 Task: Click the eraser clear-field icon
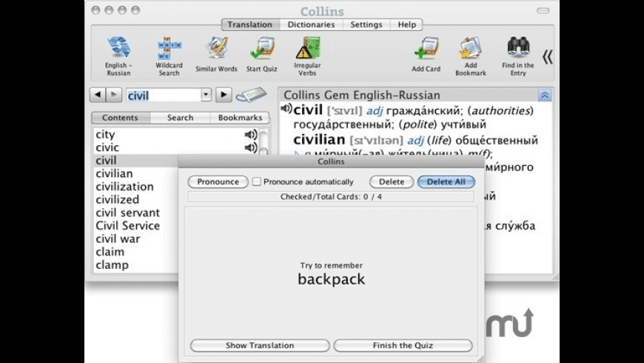pos(251,95)
